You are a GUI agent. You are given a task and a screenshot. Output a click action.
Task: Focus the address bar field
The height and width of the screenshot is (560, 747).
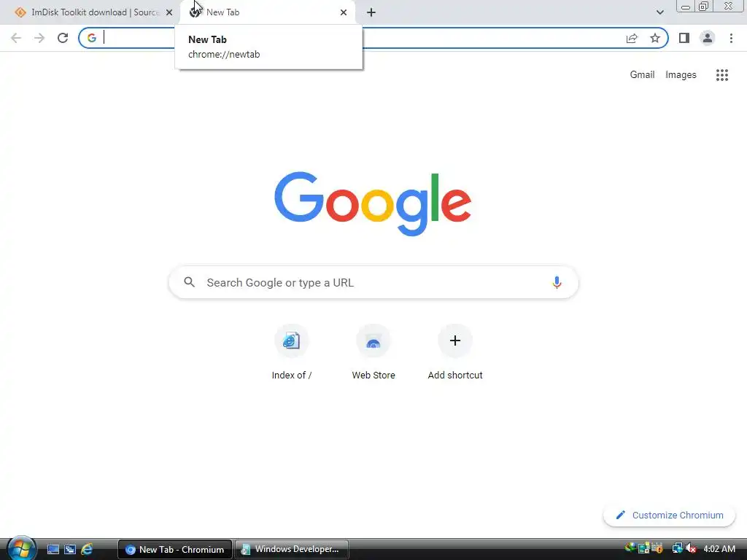[373, 38]
